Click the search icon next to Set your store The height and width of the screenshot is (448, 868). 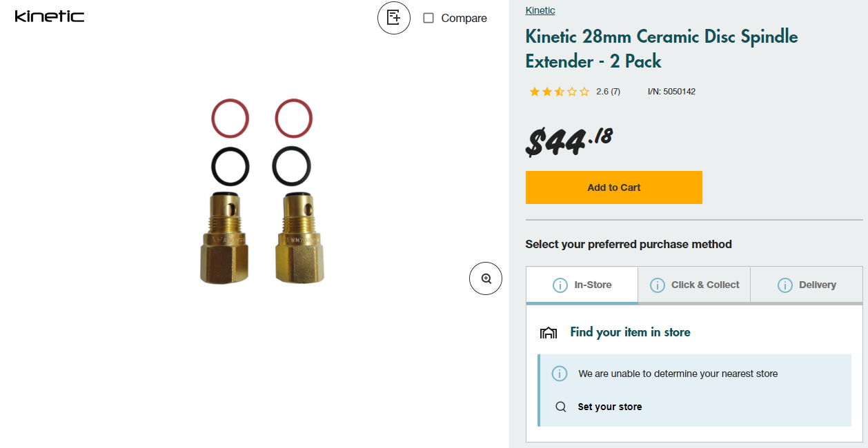point(560,407)
